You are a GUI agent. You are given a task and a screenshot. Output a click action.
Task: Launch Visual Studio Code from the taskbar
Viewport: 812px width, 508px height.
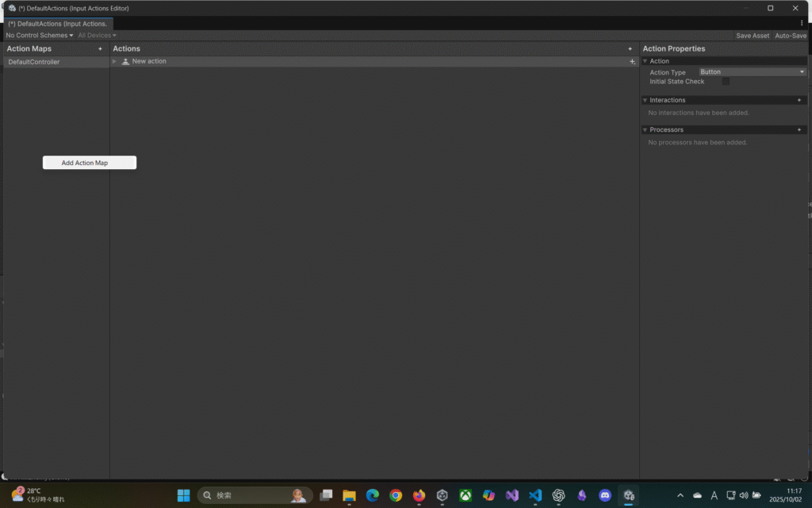point(535,495)
